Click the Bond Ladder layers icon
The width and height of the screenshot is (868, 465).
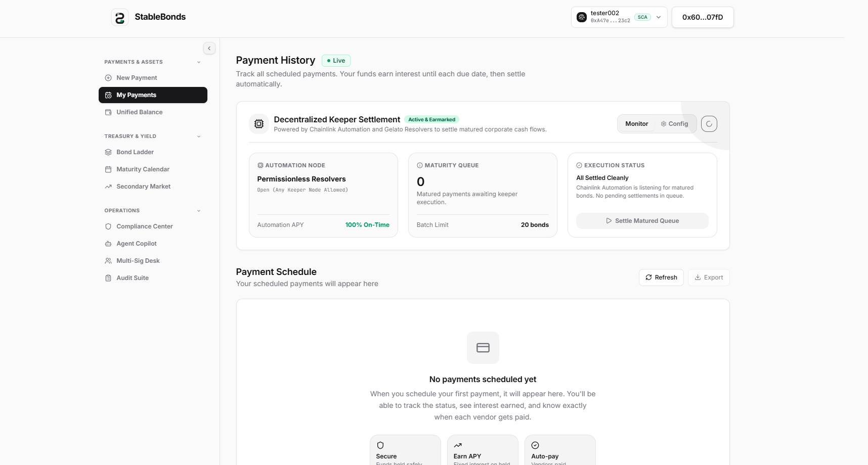[108, 152]
